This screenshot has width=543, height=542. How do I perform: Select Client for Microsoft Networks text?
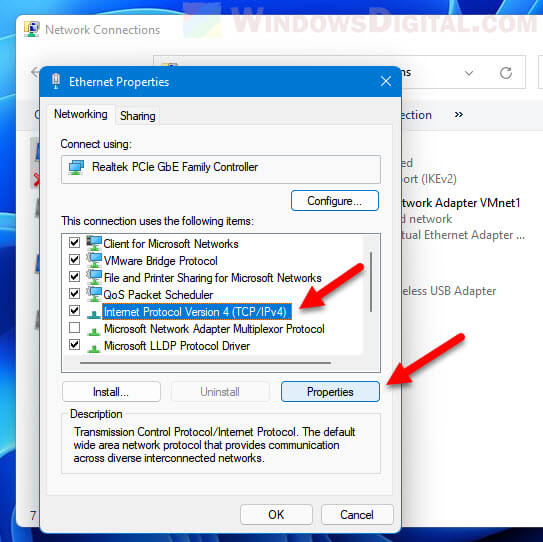coord(171,243)
